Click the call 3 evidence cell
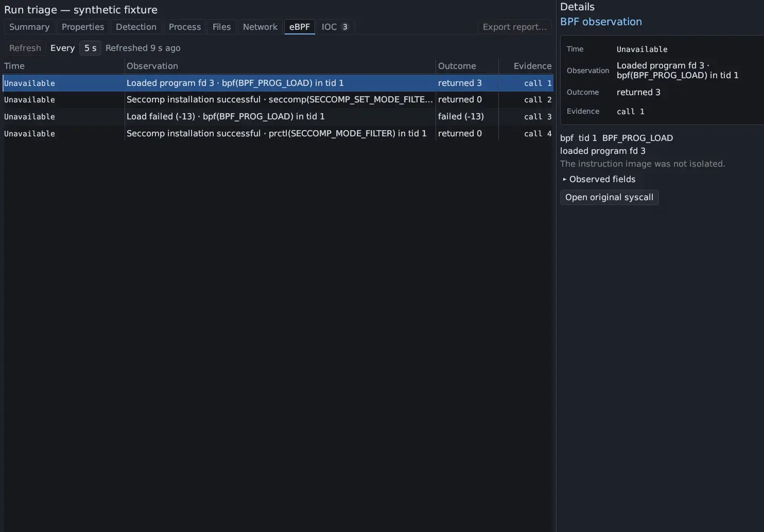 pyautogui.click(x=537, y=117)
